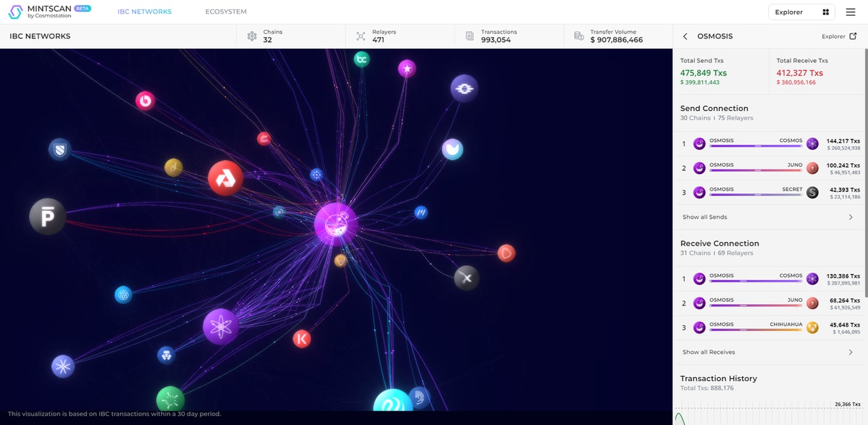868x425 pixels.
Task: Select the navy shield node
Action: pyautogui.click(x=60, y=149)
